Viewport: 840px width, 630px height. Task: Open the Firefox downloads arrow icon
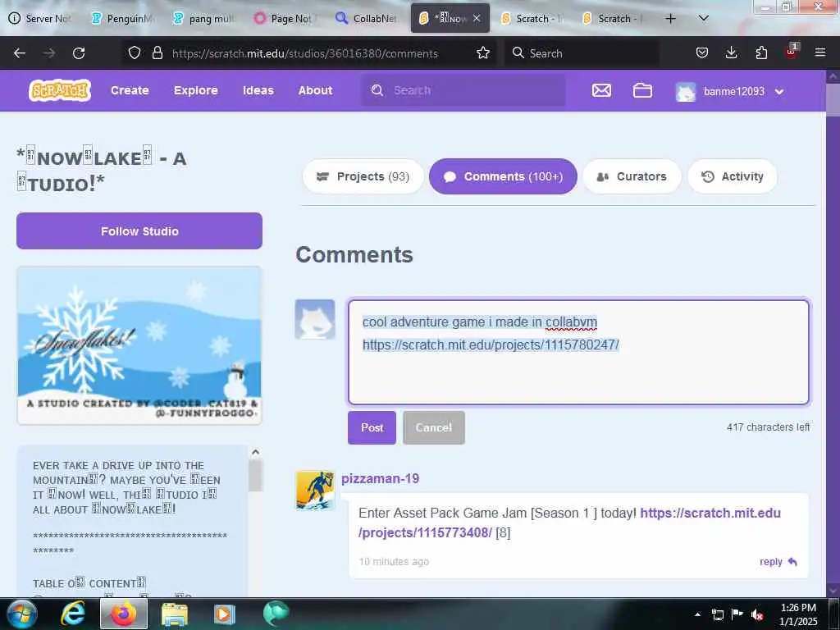pos(731,52)
